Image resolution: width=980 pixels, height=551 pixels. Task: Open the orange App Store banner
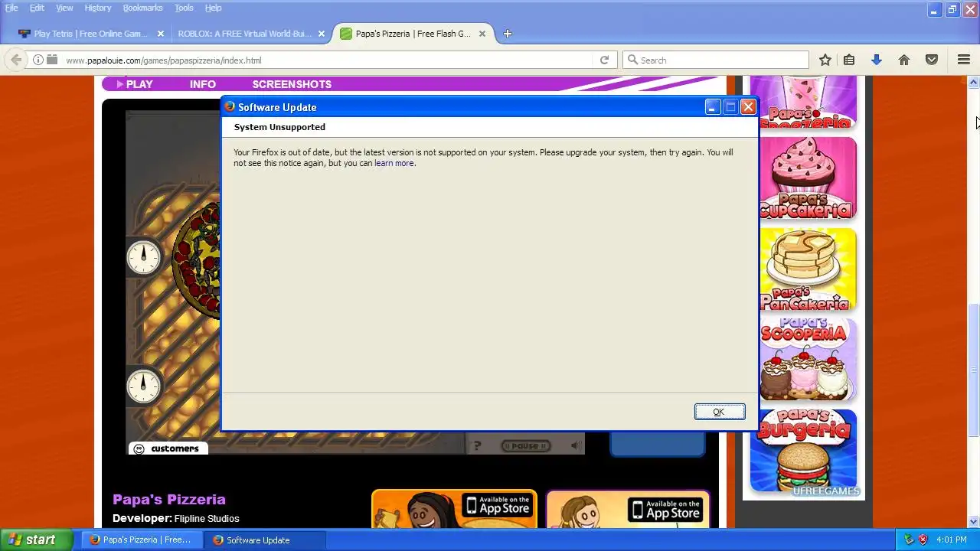454,510
